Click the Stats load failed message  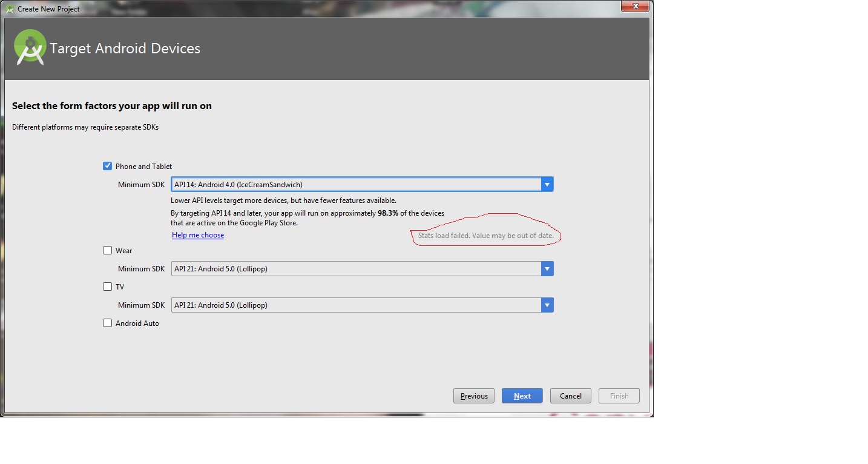tap(485, 235)
